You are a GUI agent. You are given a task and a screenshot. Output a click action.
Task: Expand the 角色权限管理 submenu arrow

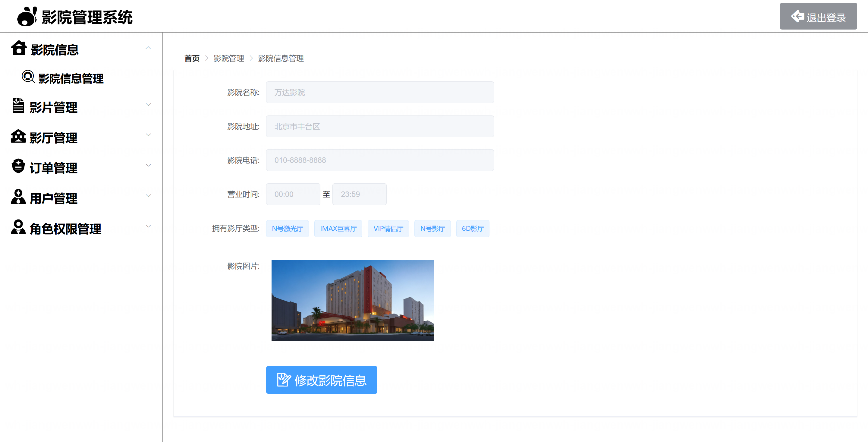coord(148,226)
